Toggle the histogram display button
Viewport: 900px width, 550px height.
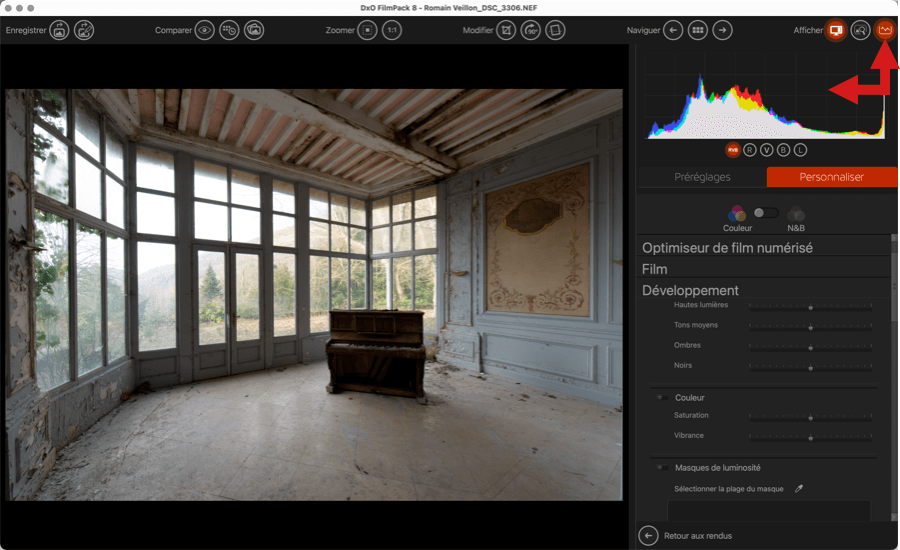coord(884,30)
